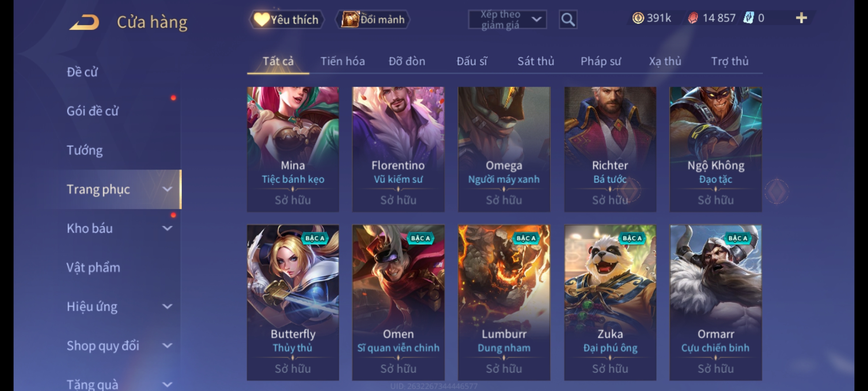Screen dimensions: 868x391
Task: Tap the gold coin balance icon
Action: (638, 18)
